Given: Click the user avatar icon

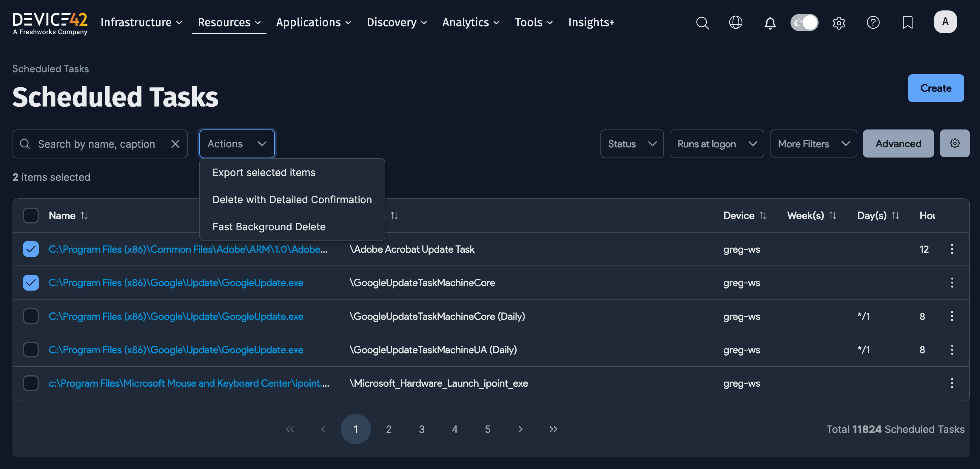Looking at the screenshot, I should [945, 22].
